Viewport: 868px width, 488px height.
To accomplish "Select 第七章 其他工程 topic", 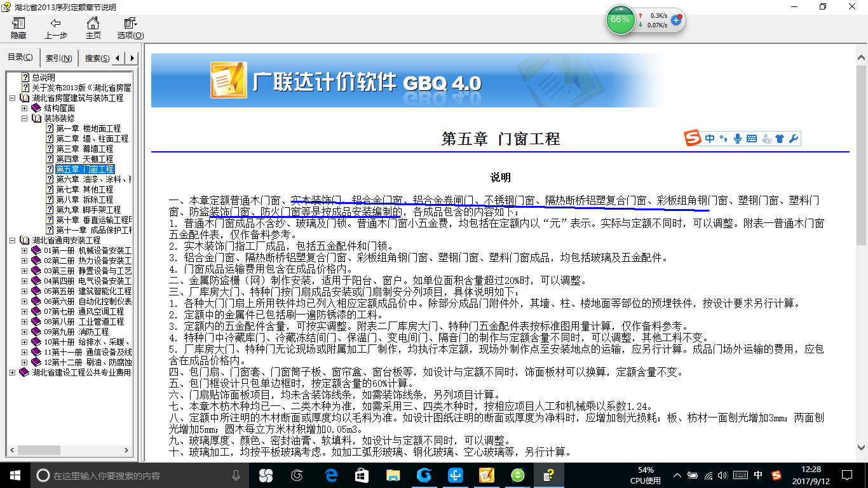I will [85, 189].
